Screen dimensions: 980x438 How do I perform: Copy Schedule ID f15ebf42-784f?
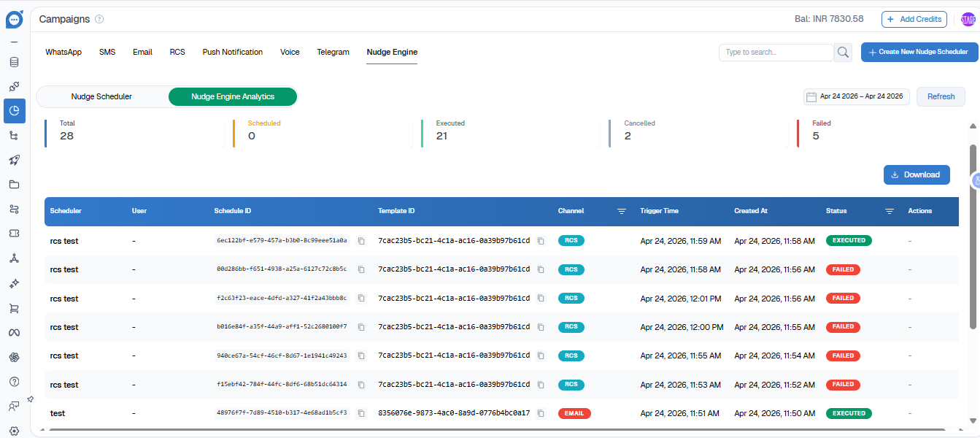(x=361, y=385)
